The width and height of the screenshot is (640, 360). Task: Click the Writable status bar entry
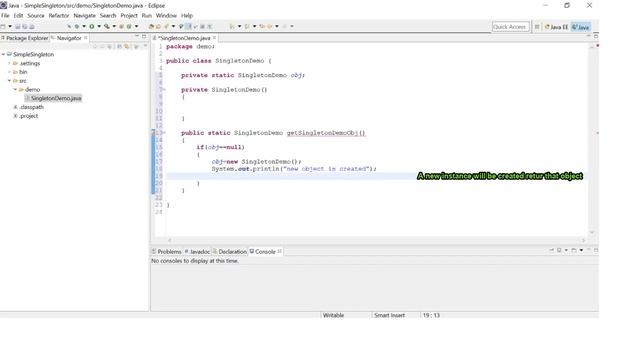[x=333, y=315]
